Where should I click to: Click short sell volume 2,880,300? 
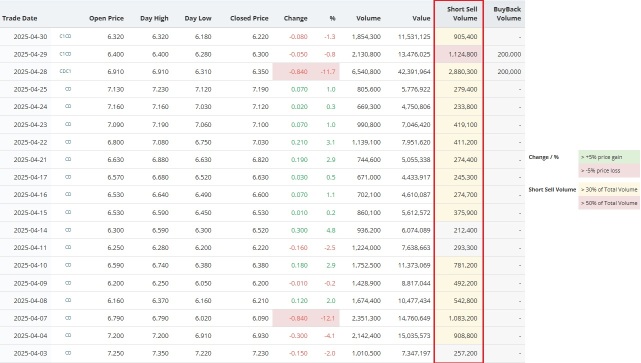(462, 72)
